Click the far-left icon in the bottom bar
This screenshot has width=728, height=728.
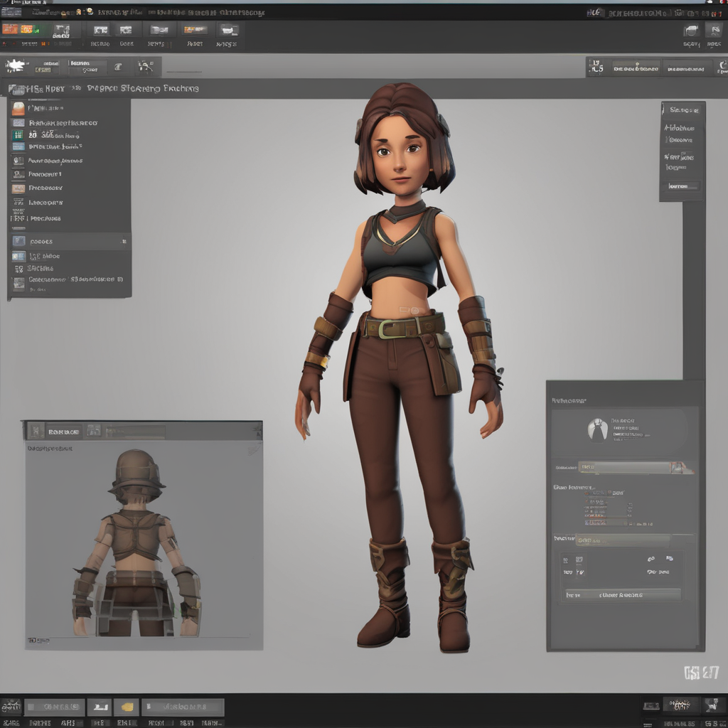click(11, 707)
